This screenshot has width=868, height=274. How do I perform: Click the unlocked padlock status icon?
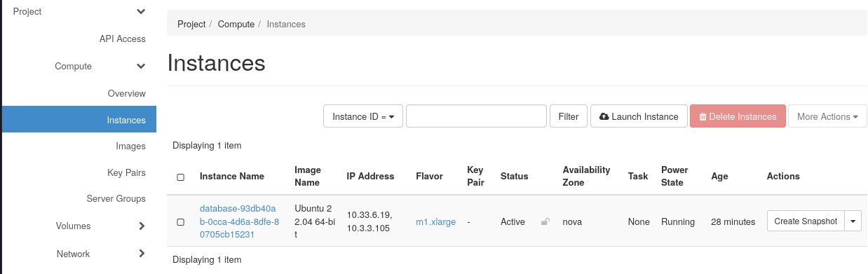click(x=545, y=222)
